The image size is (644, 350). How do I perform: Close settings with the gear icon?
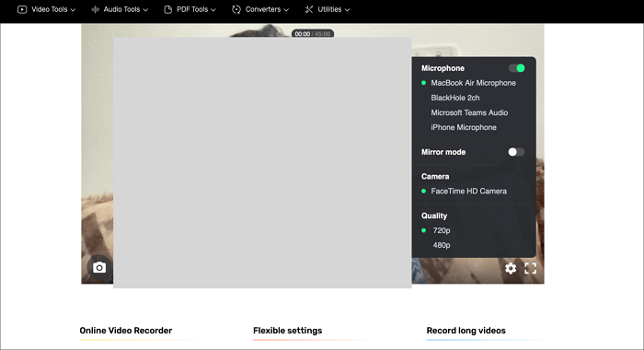(511, 269)
